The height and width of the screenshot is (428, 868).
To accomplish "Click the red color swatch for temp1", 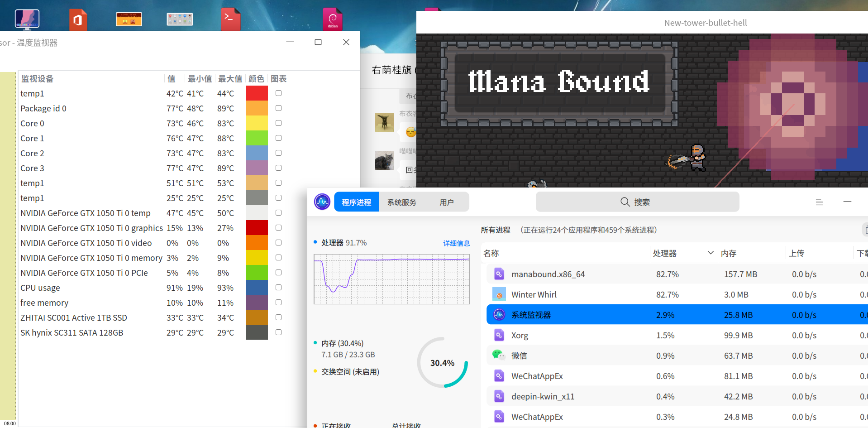I will [x=257, y=93].
